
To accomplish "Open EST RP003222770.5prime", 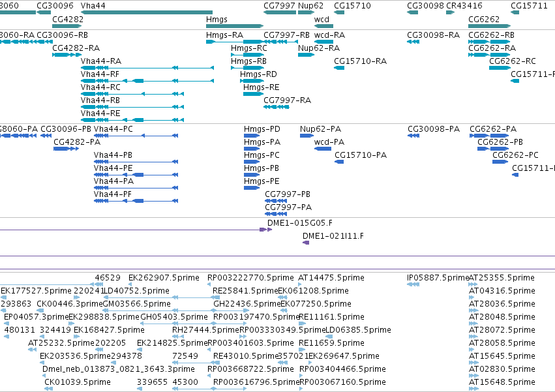I will pyautogui.click(x=250, y=278).
